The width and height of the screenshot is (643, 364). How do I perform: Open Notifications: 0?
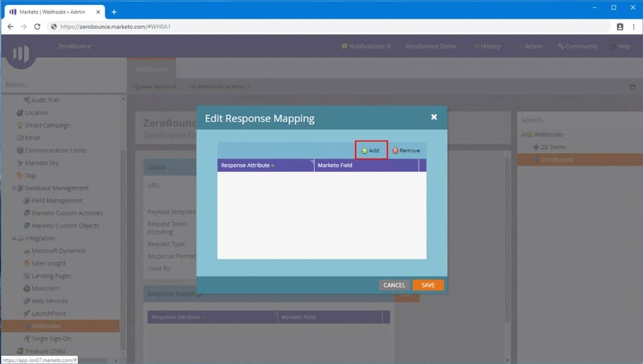pos(366,46)
